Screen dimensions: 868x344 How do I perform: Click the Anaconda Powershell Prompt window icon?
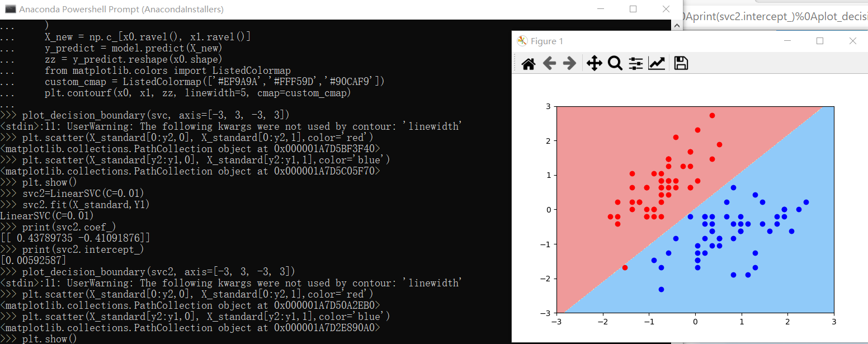point(10,9)
